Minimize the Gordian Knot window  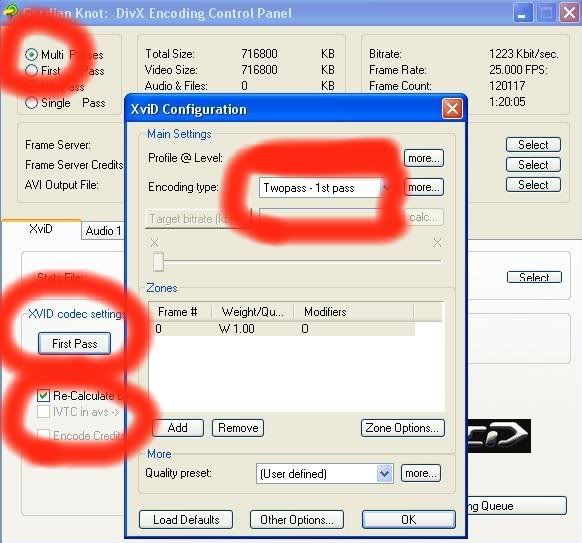pyautogui.click(x=523, y=13)
